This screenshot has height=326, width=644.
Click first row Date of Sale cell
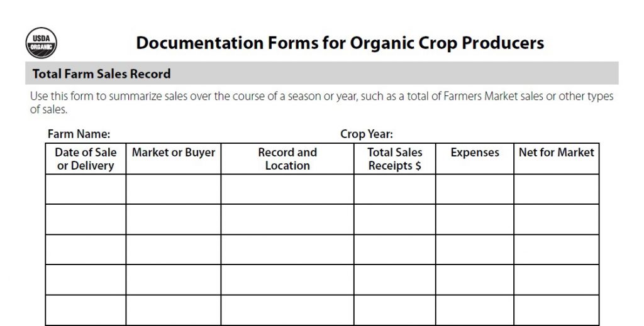[x=86, y=189]
